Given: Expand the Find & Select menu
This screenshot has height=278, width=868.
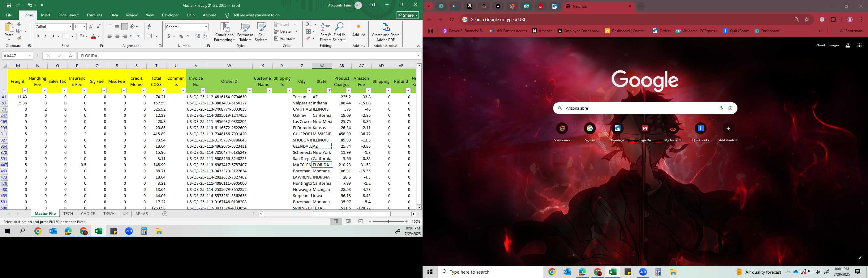Looking at the screenshot, I should pyautogui.click(x=339, y=32).
